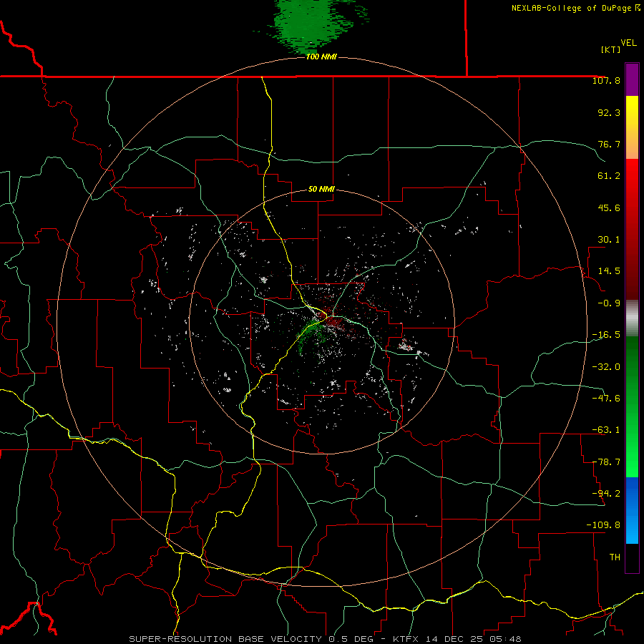The width and height of the screenshot is (644, 644).
Task: Click the 92.3 velocity scale value
Action: 609,112
